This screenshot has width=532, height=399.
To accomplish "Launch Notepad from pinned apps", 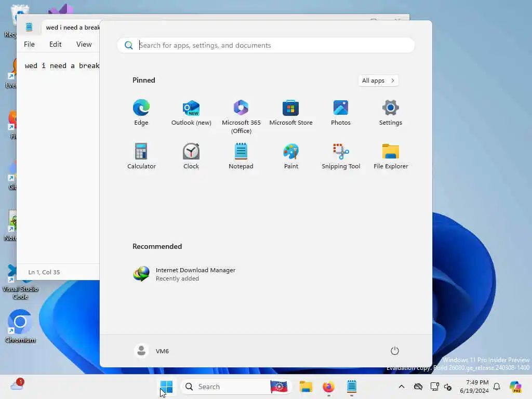I will 241,156.
